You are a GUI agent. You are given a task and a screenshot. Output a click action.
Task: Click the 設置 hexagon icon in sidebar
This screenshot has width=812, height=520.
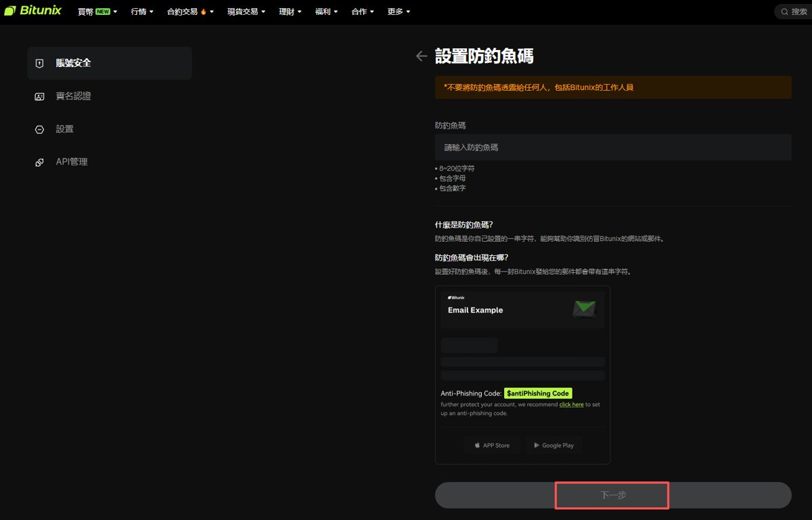pyautogui.click(x=39, y=129)
